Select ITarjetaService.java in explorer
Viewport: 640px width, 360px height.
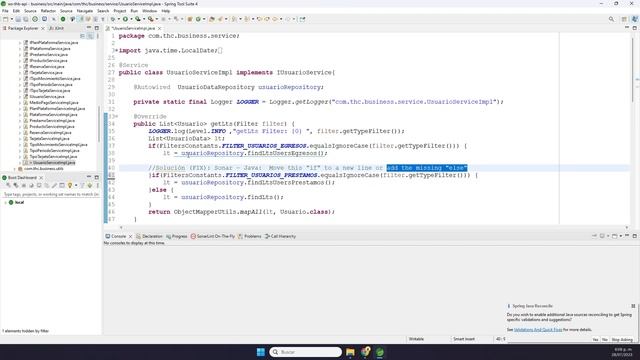46,73
